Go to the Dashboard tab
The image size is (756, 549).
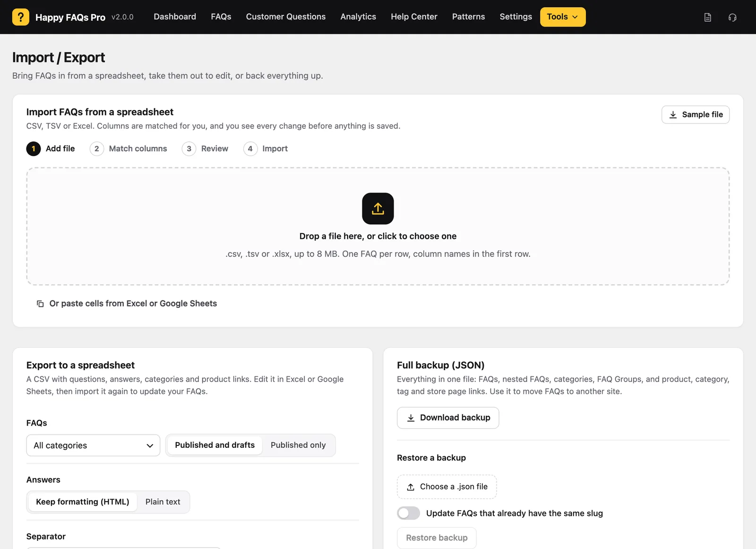(x=175, y=17)
